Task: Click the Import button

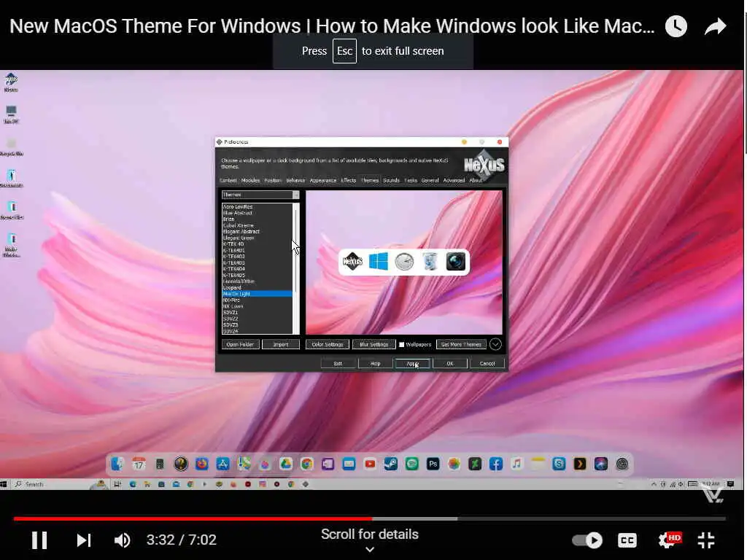Action: (x=281, y=344)
